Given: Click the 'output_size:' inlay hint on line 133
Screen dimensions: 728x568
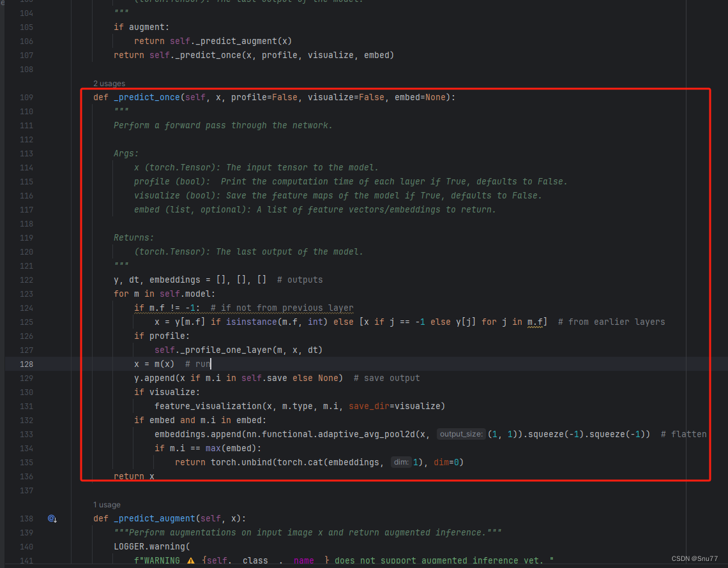Looking at the screenshot, I should [461, 434].
